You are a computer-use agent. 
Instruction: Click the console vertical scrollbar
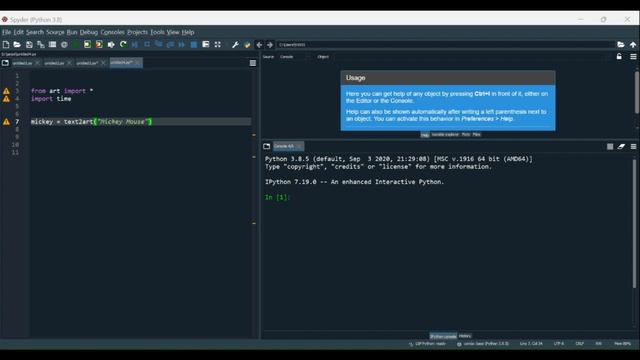click(x=634, y=224)
